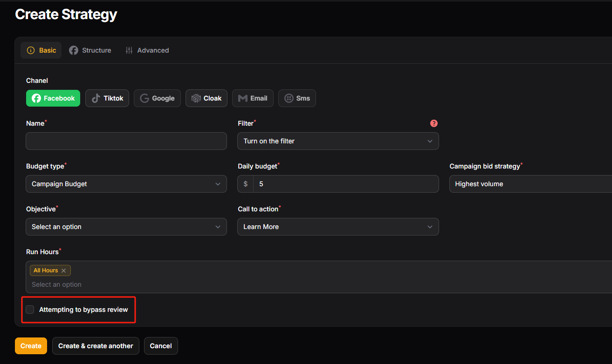
Task: Click the orange Create button
Action: [x=31, y=346]
